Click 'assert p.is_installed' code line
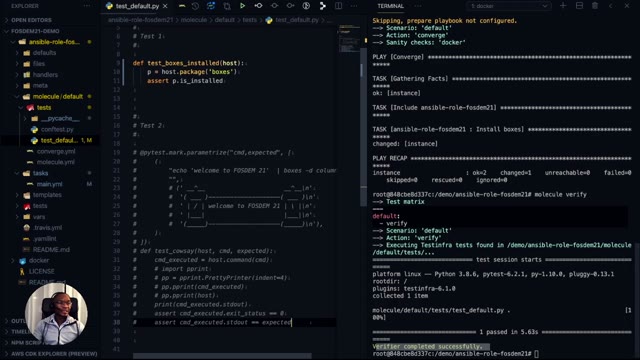Screen dimensions: 640x360 pyautogui.click(x=185, y=81)
